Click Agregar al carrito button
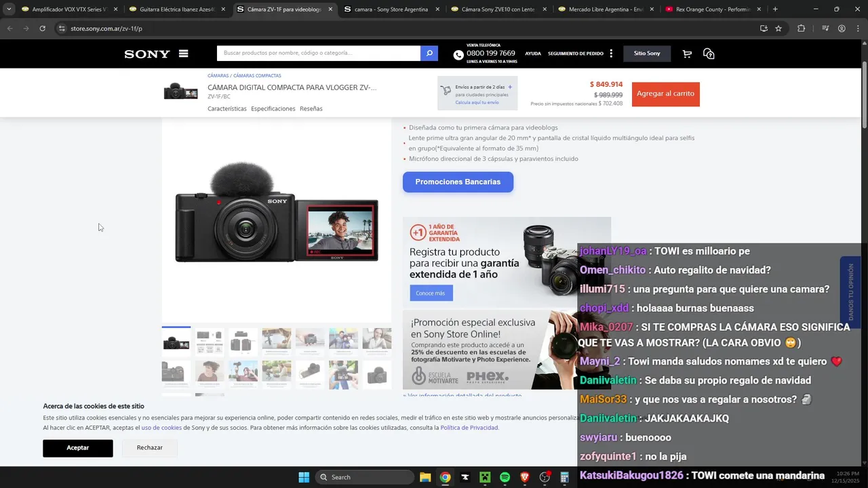The height and width of the screenshot is (488, 868). (x=665, y=94)
